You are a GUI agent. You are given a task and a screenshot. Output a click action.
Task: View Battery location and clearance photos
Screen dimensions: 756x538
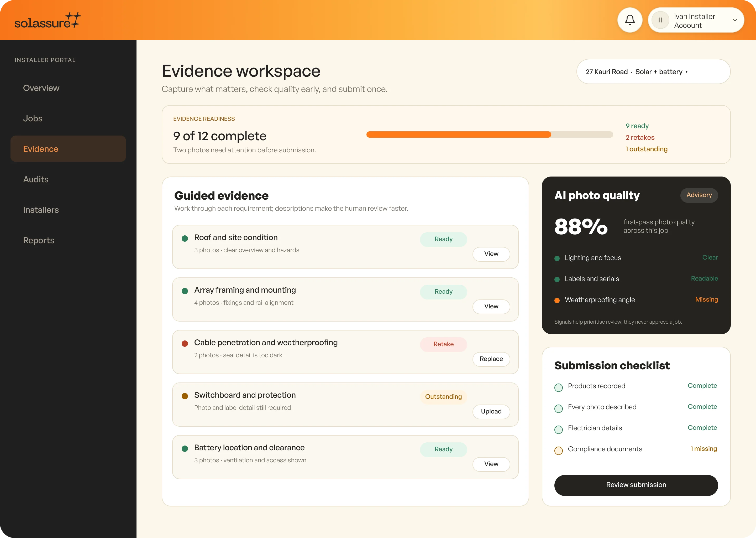click(491, 464)
